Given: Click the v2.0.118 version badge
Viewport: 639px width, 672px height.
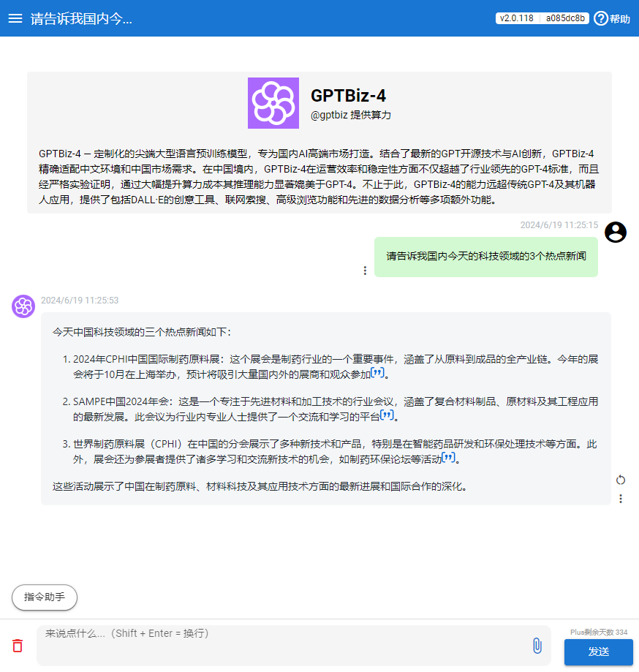Looking at the screenshot, I should point(517,18).
